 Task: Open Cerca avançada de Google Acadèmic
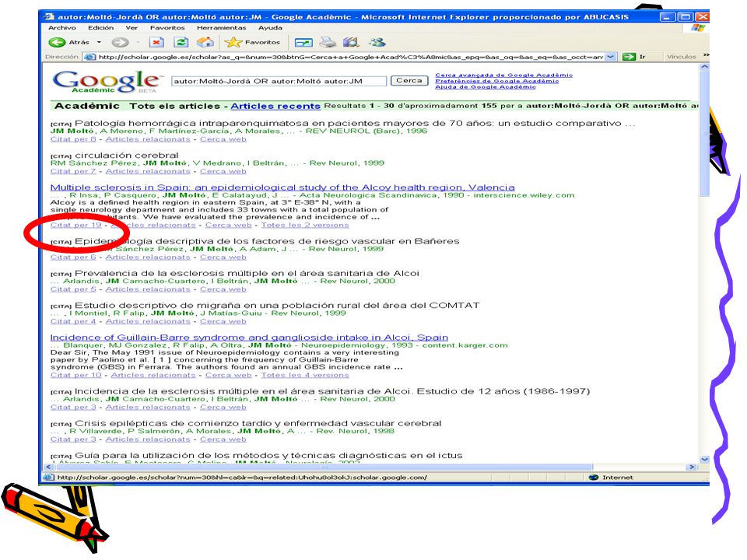[504, 75]
